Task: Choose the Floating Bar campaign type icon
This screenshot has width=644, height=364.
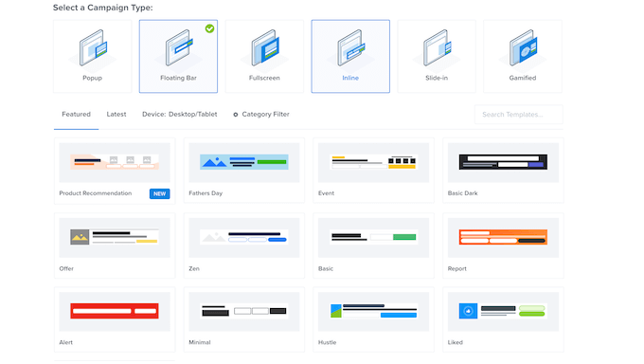Action: tap(179, 48)
